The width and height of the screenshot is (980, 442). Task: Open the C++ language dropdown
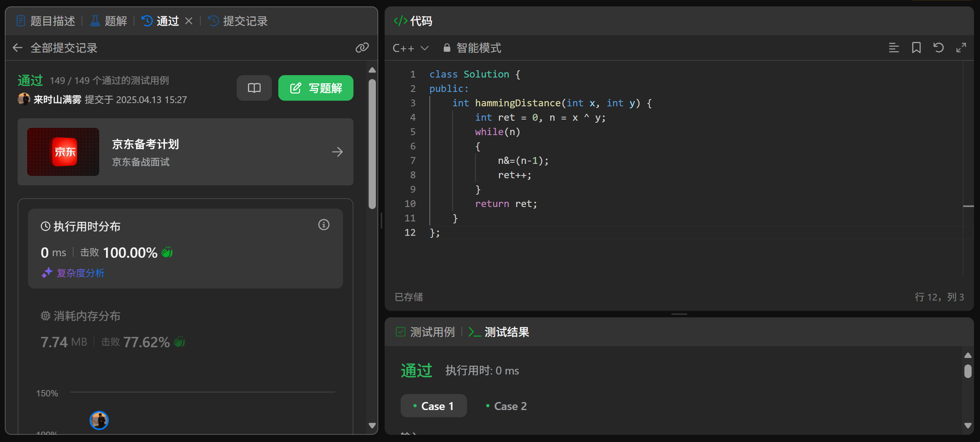[x=410, y=48]
